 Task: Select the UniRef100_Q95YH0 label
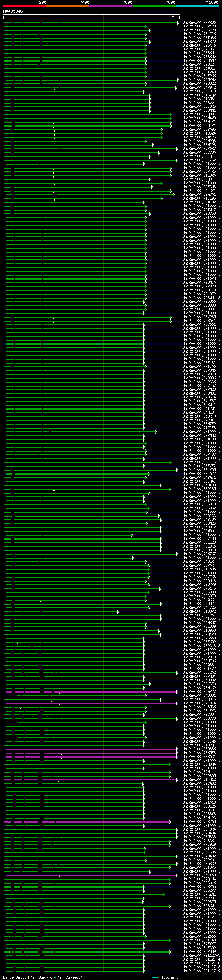click(199, 80)
